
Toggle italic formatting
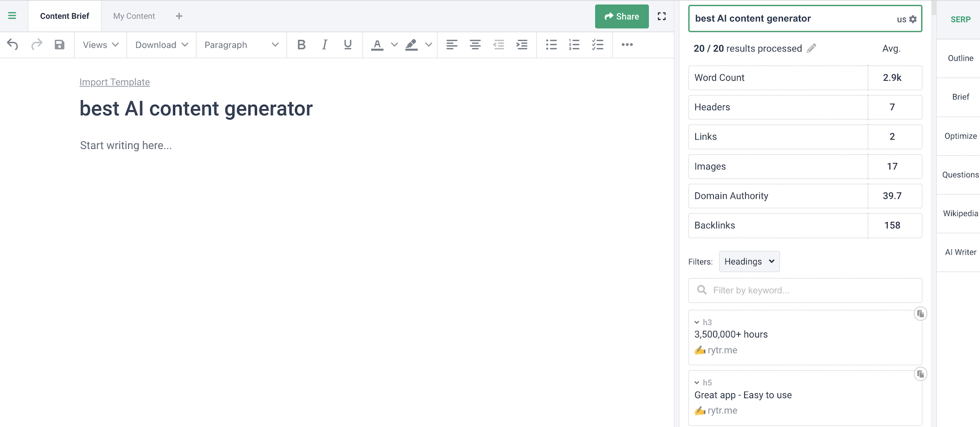coord(324,45)
